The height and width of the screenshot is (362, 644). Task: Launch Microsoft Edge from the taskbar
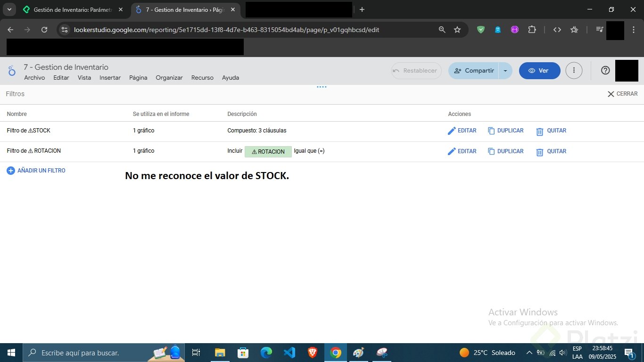pos(266,353)
